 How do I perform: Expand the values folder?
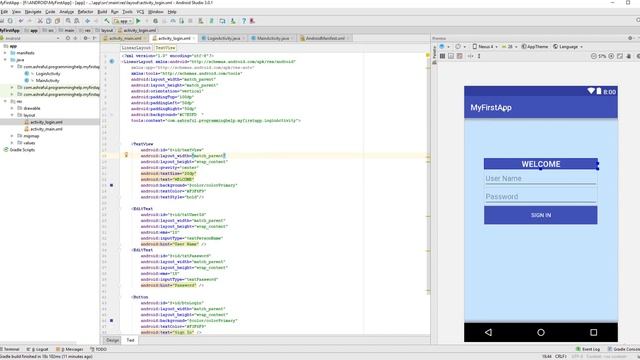[12, 143]
